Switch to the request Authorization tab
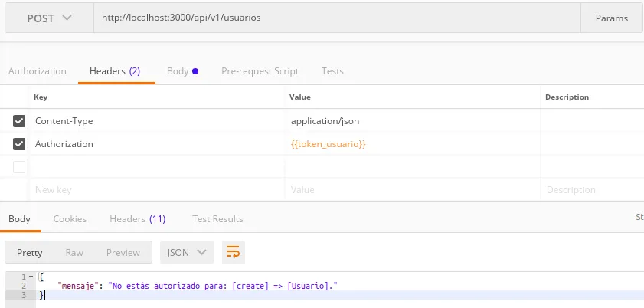644x308 pixels. coord(38,71)
